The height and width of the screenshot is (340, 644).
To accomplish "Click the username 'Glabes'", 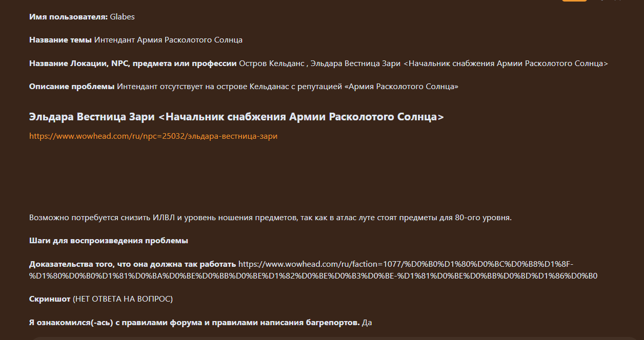I will pos(122,17).
